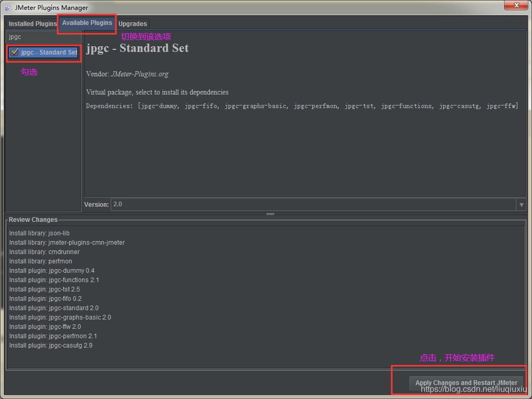Close the JMeter Plugins Manager window
This screenshot has height=399, width=532.
(516, 5)
